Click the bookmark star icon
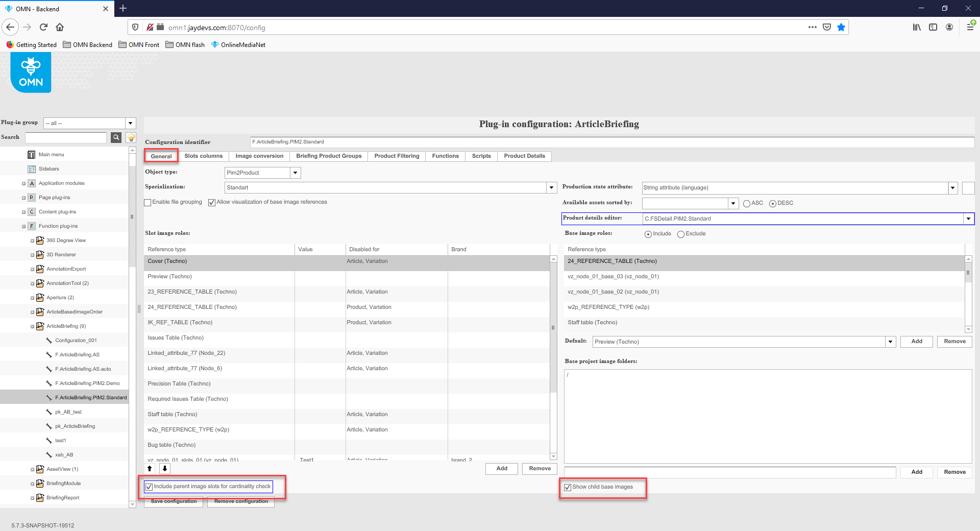 (841, 27)
